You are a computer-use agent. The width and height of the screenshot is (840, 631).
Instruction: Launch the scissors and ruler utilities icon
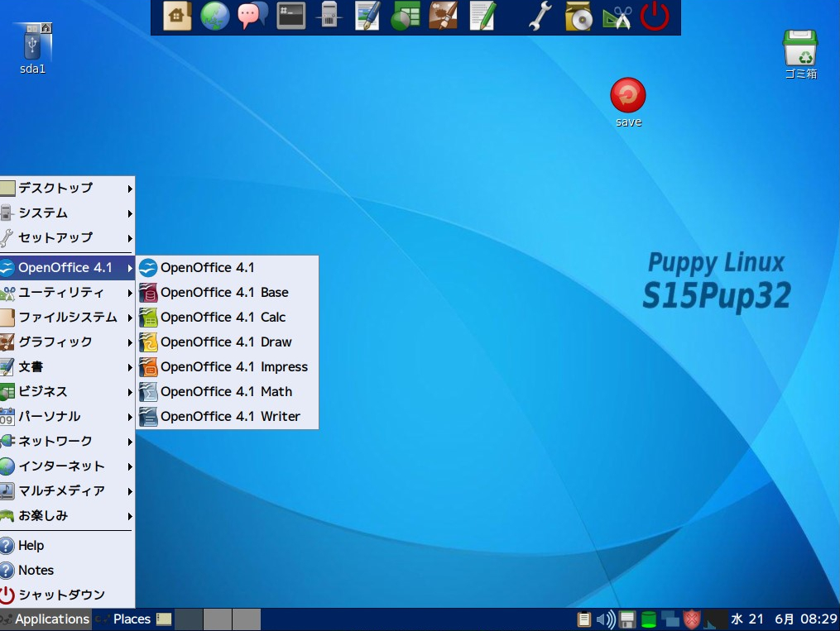[x=617, y=16]
